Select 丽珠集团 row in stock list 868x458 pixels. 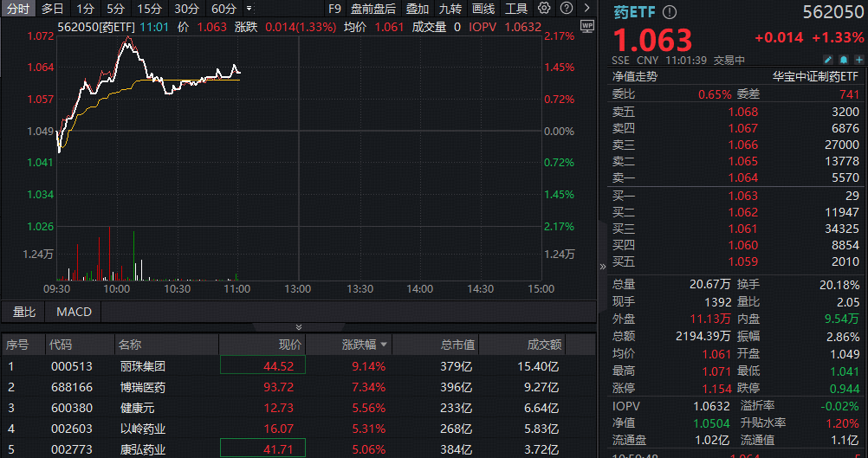[143, 365]
